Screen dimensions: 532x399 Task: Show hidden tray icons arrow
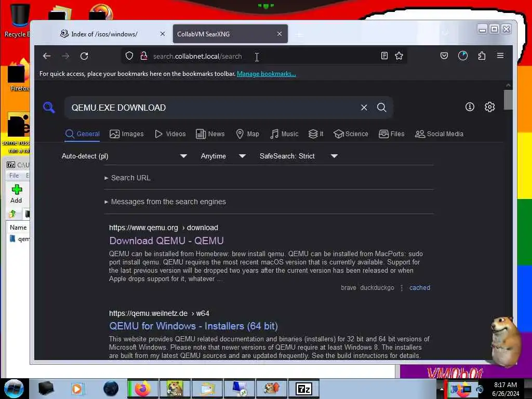pyautogui.click(x=442, y=389)
